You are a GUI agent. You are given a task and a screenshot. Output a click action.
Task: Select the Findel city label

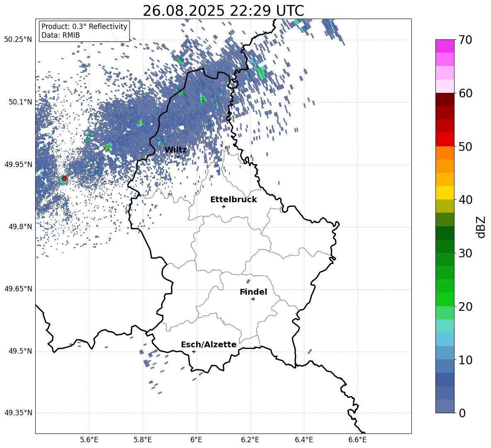pyautogui.click(x=253, y=292)
